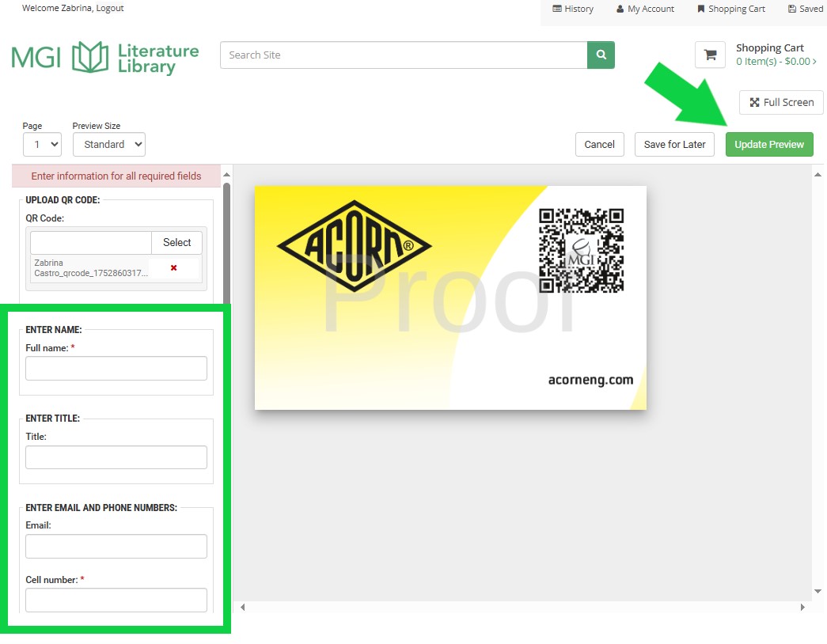Click in the Search Site field

point(404,55)
